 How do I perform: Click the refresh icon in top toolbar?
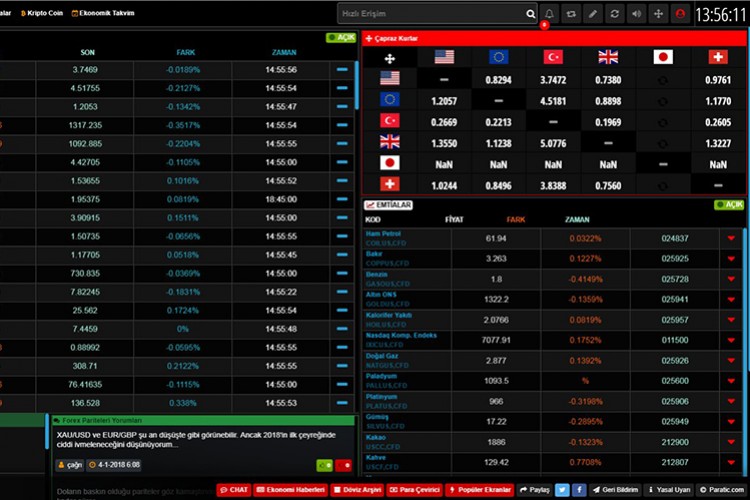click(x=614, y=15)
